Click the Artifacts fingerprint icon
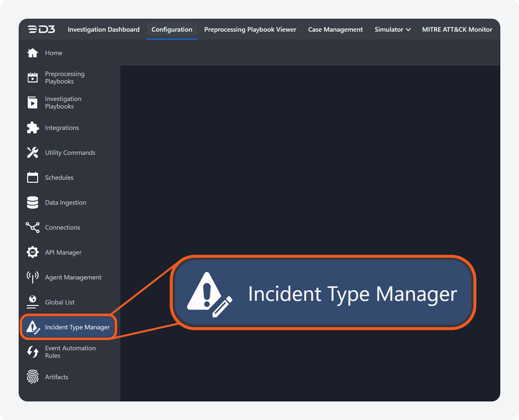The height and width of the screenshot is (420, 519). (32, 377)
